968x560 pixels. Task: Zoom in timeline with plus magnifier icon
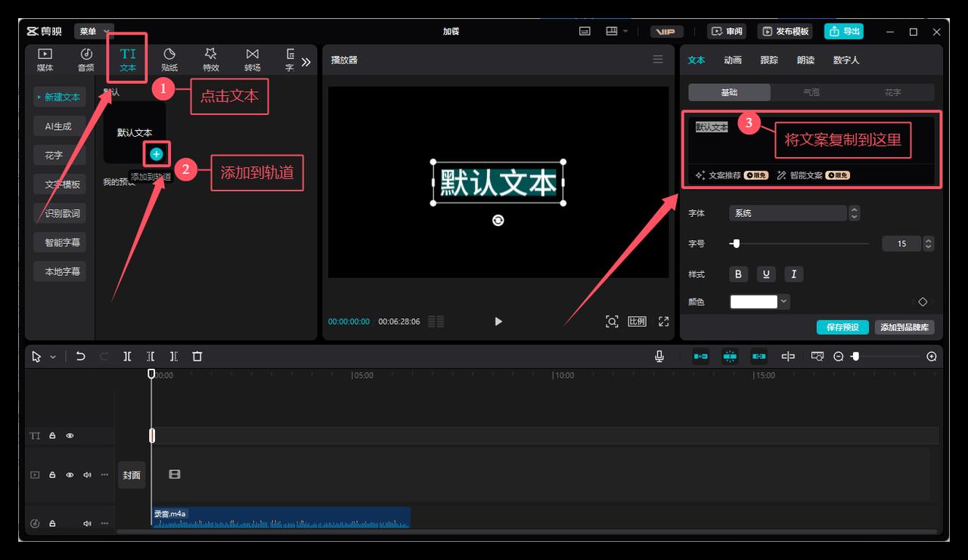[x=932, y=357]
